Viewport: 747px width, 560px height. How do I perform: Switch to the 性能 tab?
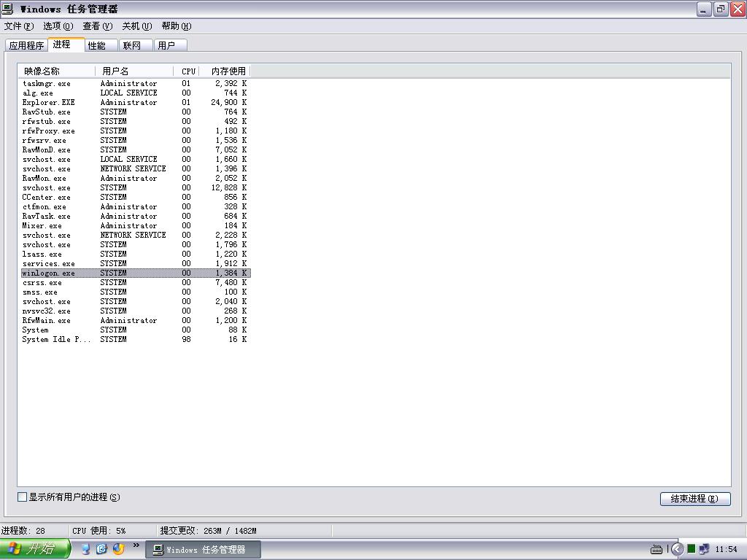click(x=101, y=45)
